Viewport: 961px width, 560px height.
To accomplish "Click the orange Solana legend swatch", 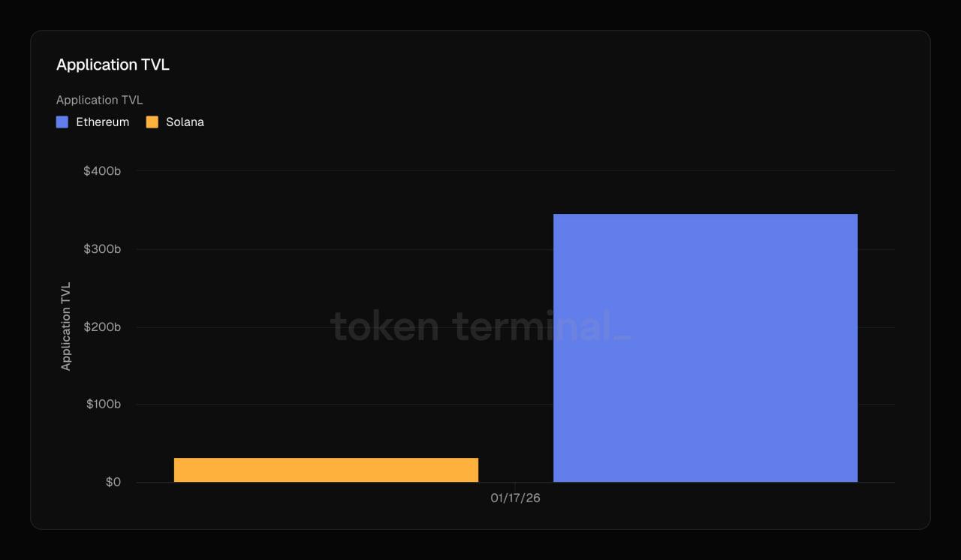I will [x=152, y=122].
